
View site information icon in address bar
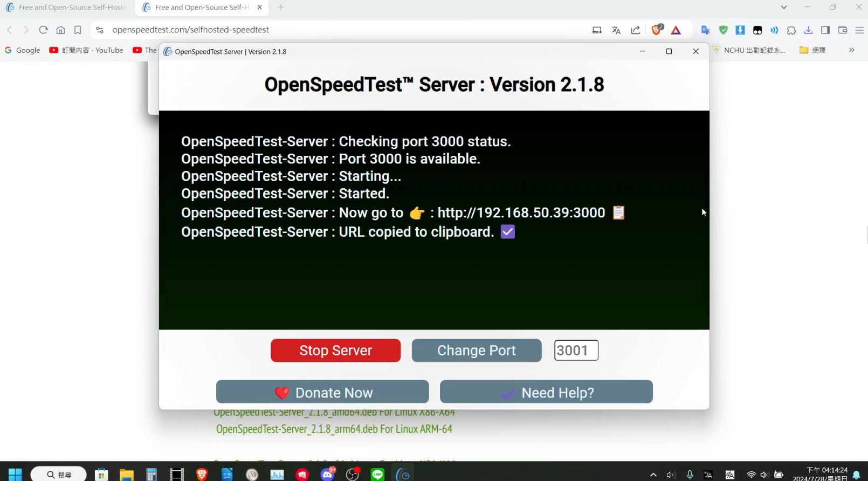[100, 30]
